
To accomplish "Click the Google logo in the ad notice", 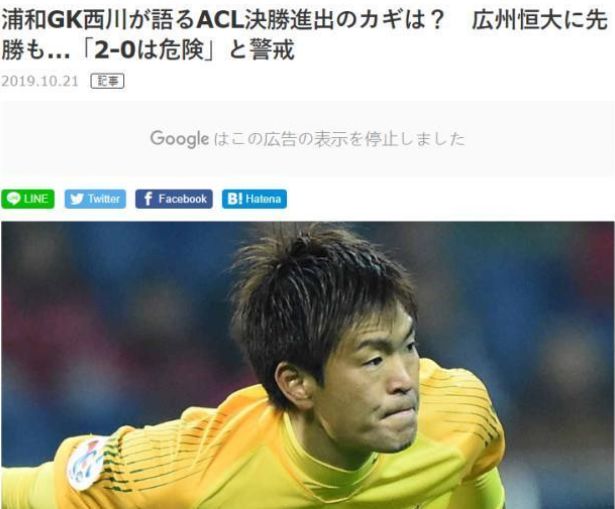I will pos(179,139).
